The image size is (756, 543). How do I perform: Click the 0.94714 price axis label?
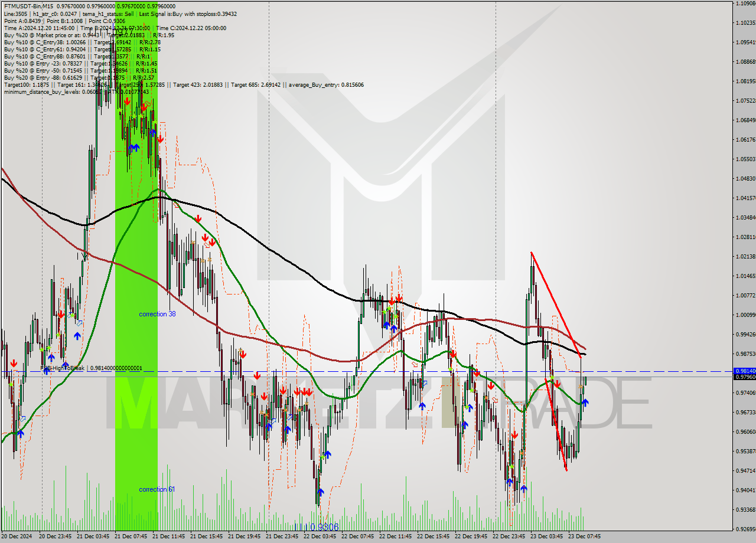tap(745, 470)
